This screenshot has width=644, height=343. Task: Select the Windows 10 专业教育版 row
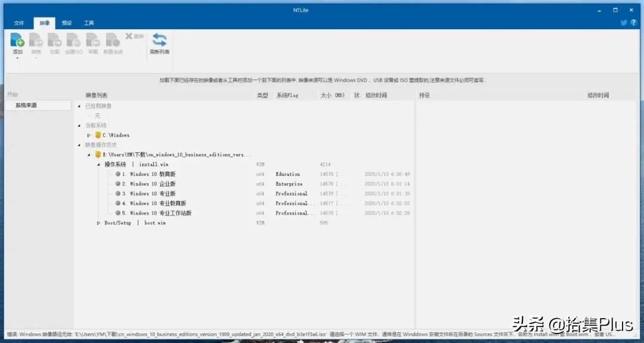244,203
